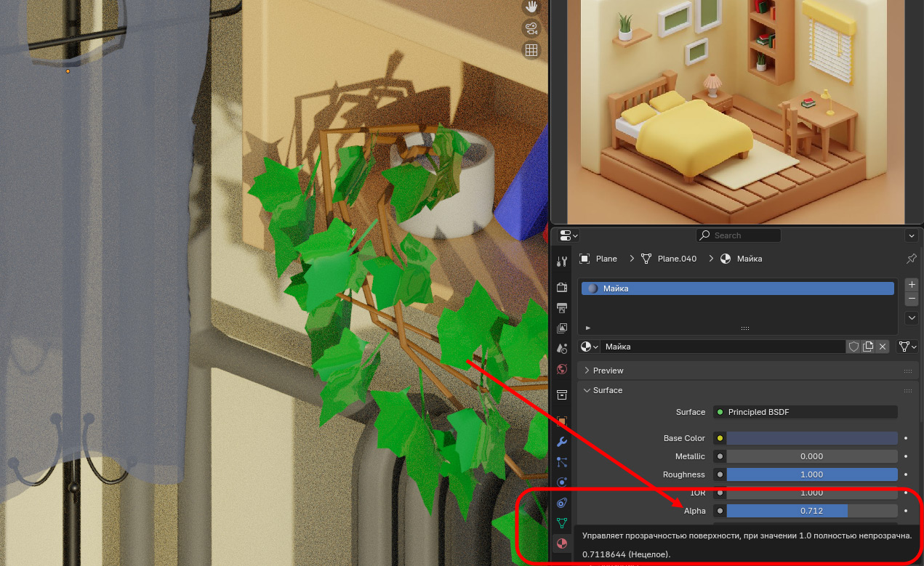This screenshot has height=566, width=924.
Task: Click the viewport pan (hand) gizmo
Action: (531, 7)
